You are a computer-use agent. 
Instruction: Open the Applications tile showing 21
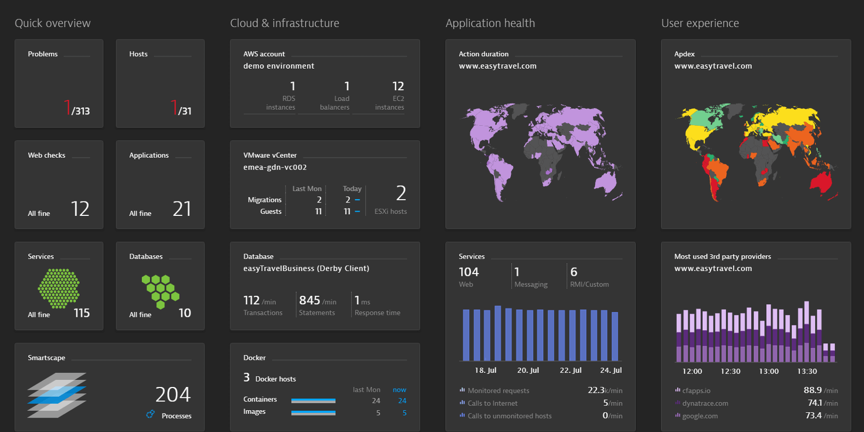coord(160,185)
